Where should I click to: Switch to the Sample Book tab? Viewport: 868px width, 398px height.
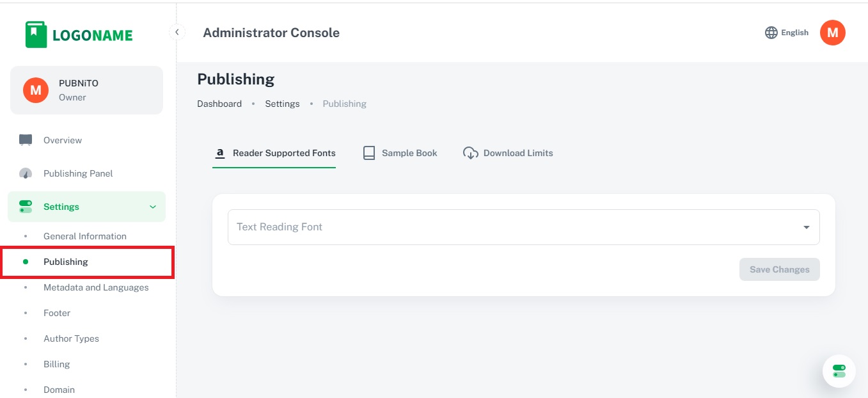point(400,153)
